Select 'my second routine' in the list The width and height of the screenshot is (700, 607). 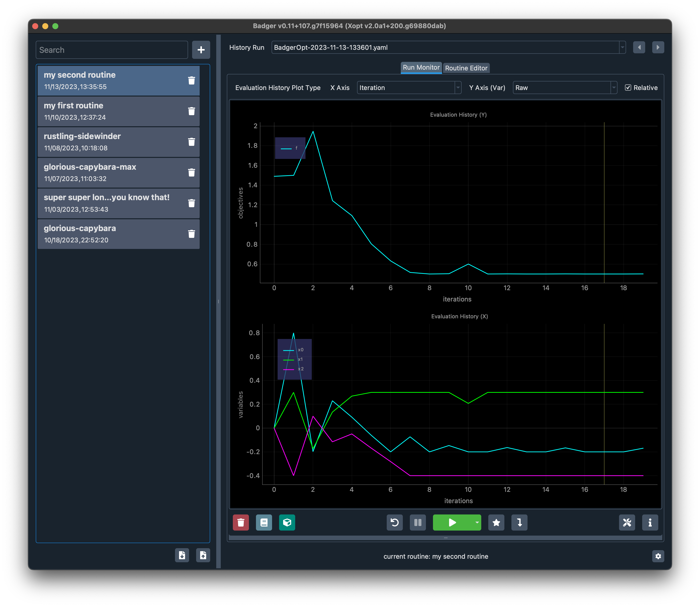(x=118, y=80)
